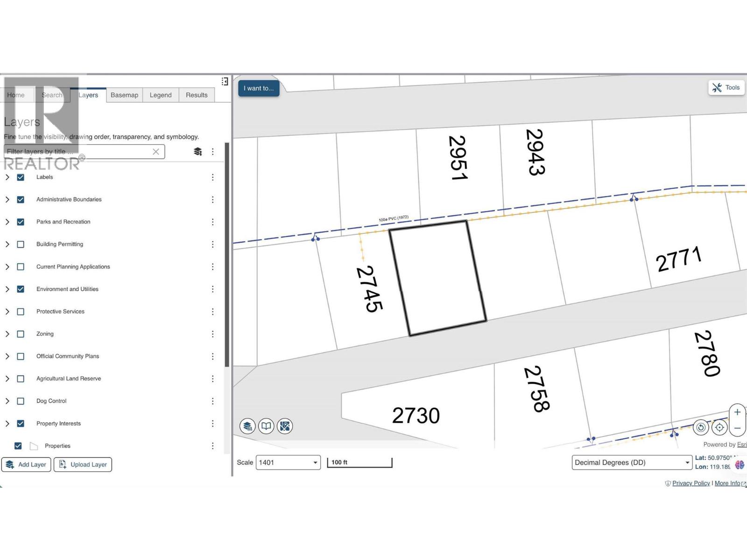Switch to the Basemap tab
The height and width of the screenshot is (560, 747).
124,95
